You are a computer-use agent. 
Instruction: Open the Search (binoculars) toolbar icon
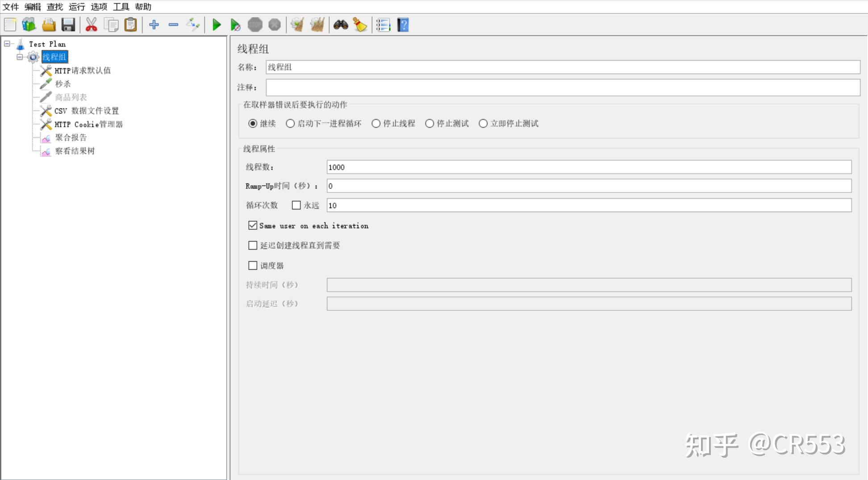coord(341,25)
